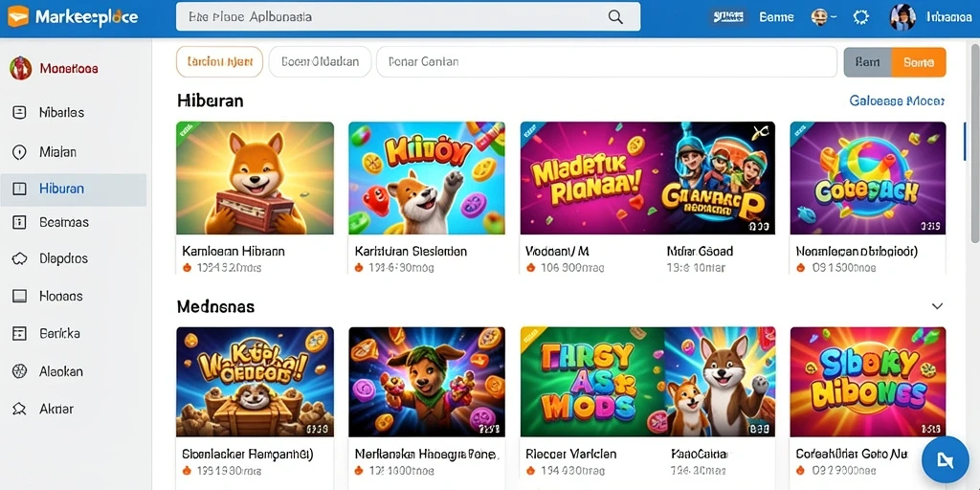Open the emoji dropdown in header
The height and width of the screenshot is (490, 980).
pyautogui.click(x=834, y=17)
